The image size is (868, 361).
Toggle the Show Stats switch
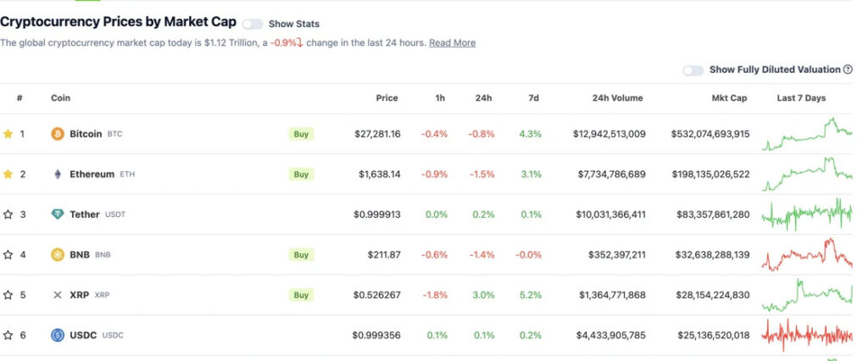253,24
